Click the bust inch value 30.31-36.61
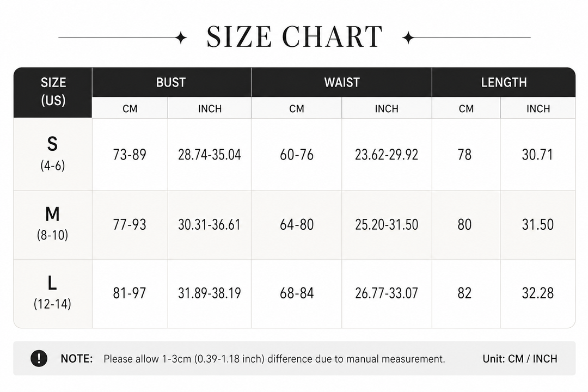 pos(209,224)
